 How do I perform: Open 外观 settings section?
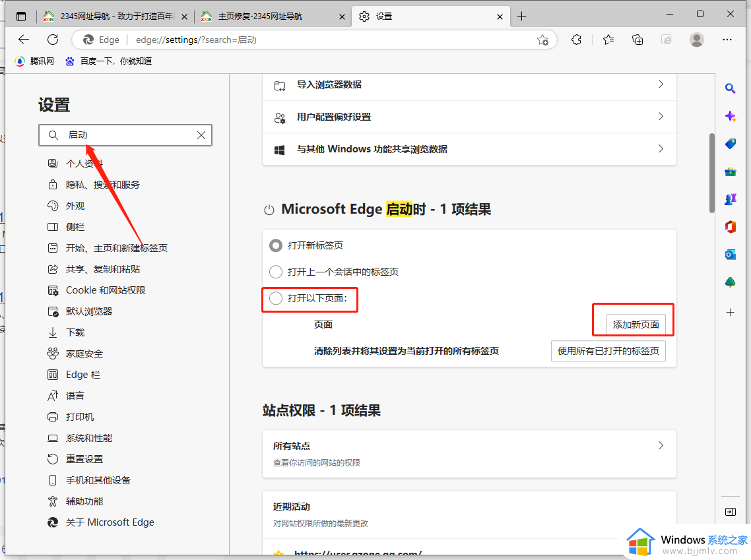[66, 206]
